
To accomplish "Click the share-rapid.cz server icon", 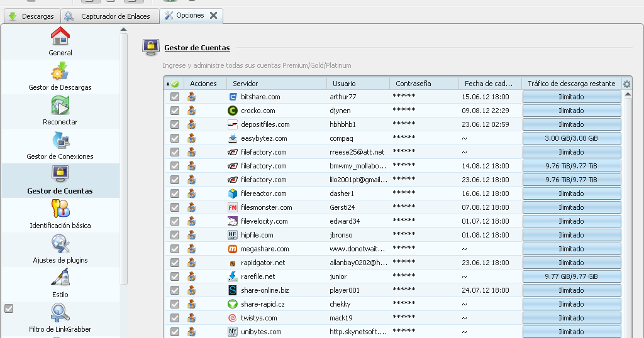I will click(233, 304).
